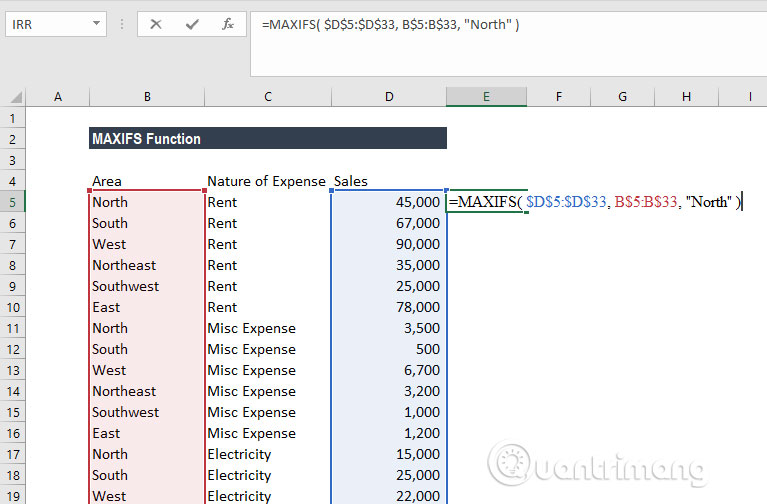Select row 2 header

pyautogui.click(x=13, y=139)
